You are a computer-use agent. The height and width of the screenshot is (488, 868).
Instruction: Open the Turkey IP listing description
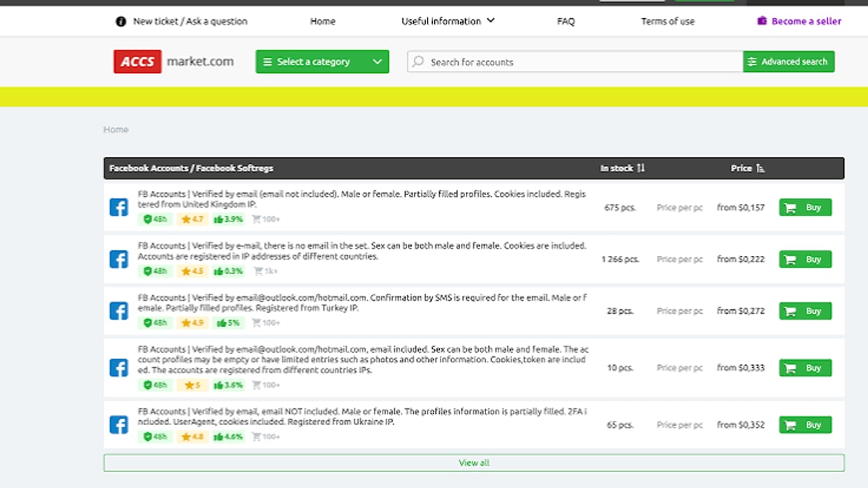click(x=362, y=303)
